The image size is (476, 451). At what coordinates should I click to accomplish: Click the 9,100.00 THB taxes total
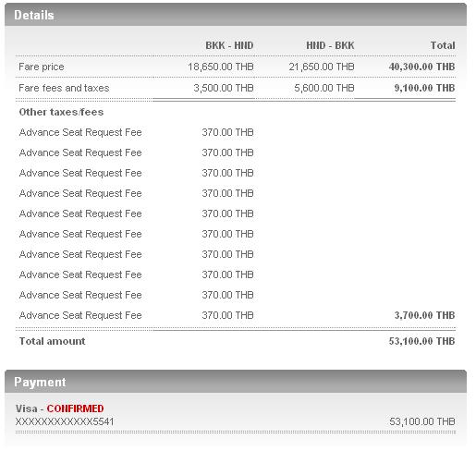(x=425, y=88)
